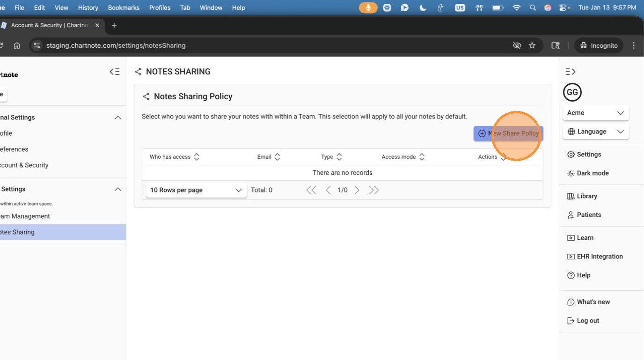Image resolution: width=644 pixels, height=360 pixels.
Task: Close the Account & Security tab
Action: (97, 25)
